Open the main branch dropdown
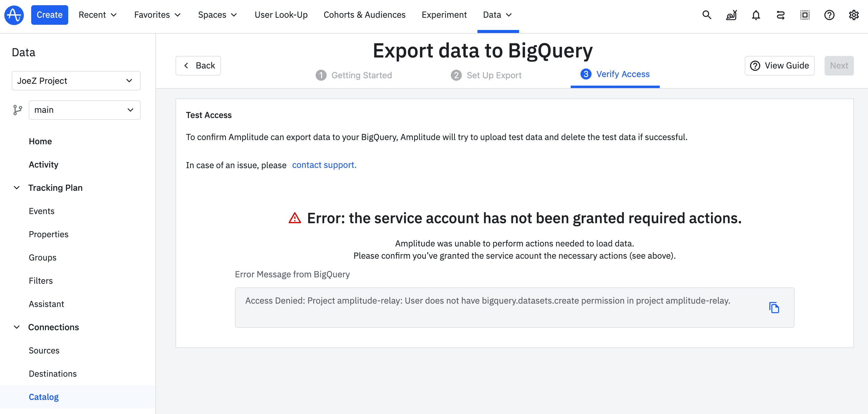The width and height of the screenshot is (868, 414). point(84,110)
